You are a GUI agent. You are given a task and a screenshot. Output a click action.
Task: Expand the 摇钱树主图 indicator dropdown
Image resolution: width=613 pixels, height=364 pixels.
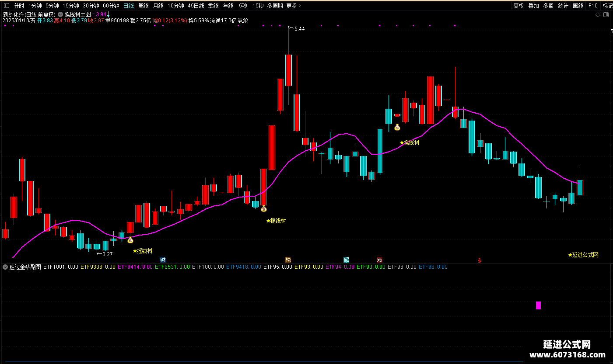pos(60,14)
